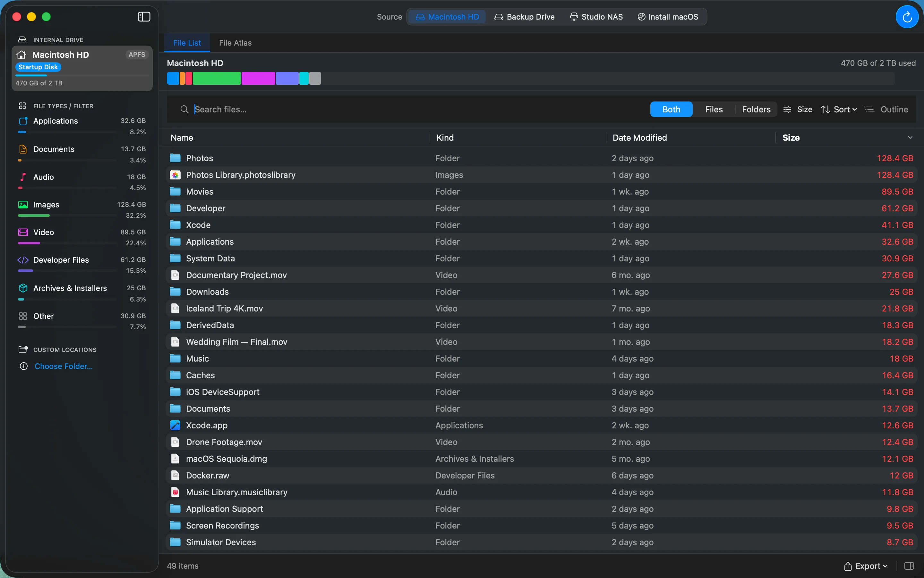Switch to the File Atlas tab
The height and width of the screenshot is (578, 924).
[x=235, y=43]
